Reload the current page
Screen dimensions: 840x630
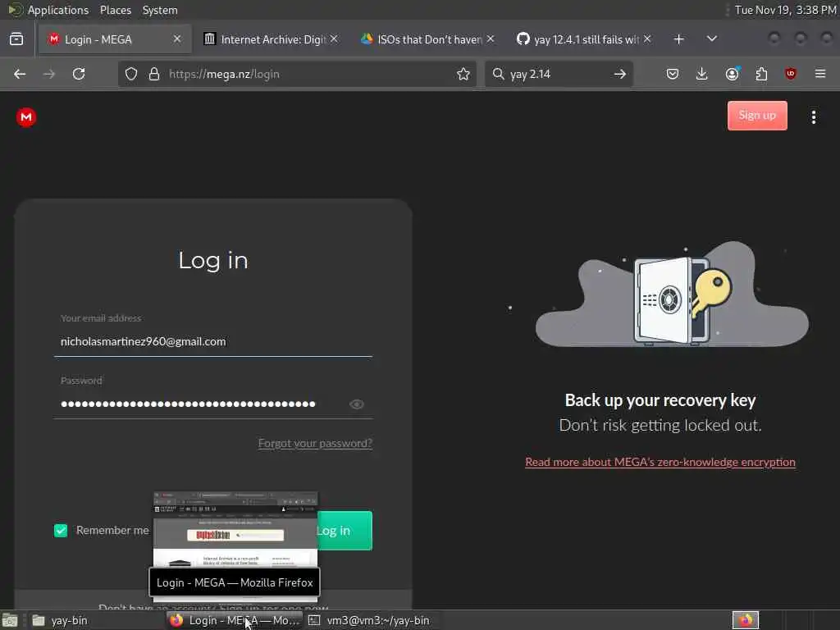[79, 74]
